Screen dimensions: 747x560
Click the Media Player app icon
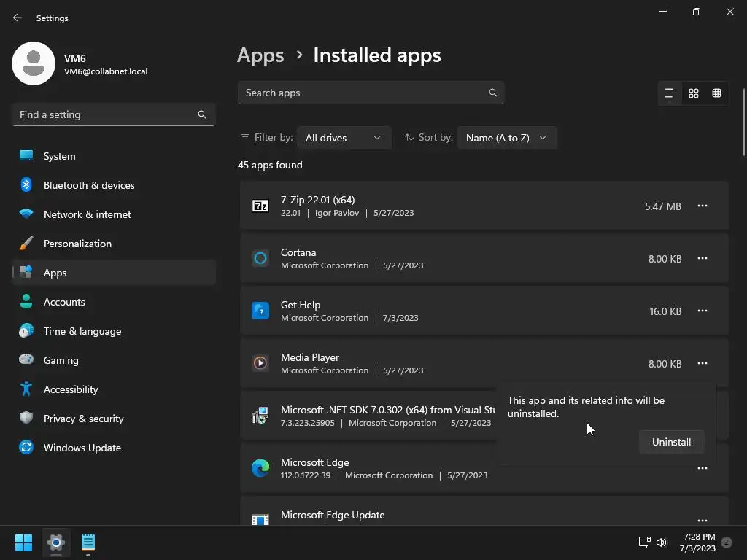(x=260, y=363)
